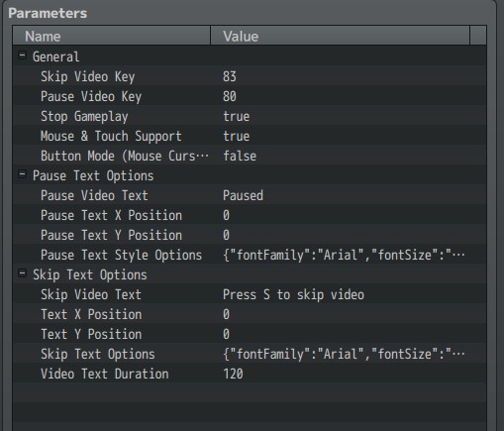Select the Skip Text Options group label
Viewport: 504px width, 431px height.
90,274
